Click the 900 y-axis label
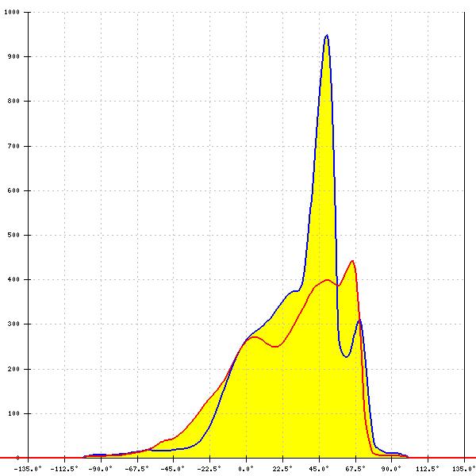Viewport: 476px width, 476px height. click(13, 57)
